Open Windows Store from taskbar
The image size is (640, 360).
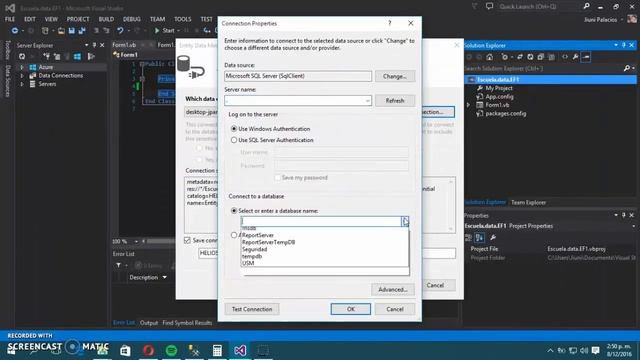(125, 350)
